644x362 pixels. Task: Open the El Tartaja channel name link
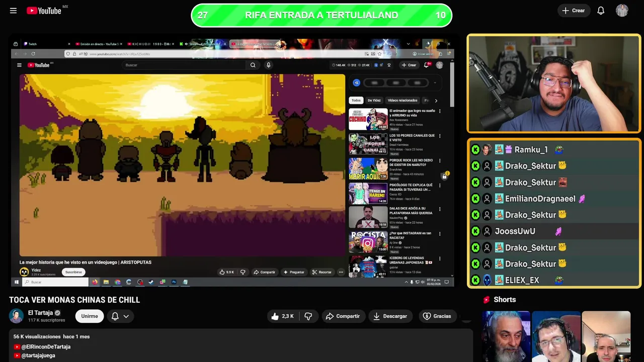click(40, 313)
